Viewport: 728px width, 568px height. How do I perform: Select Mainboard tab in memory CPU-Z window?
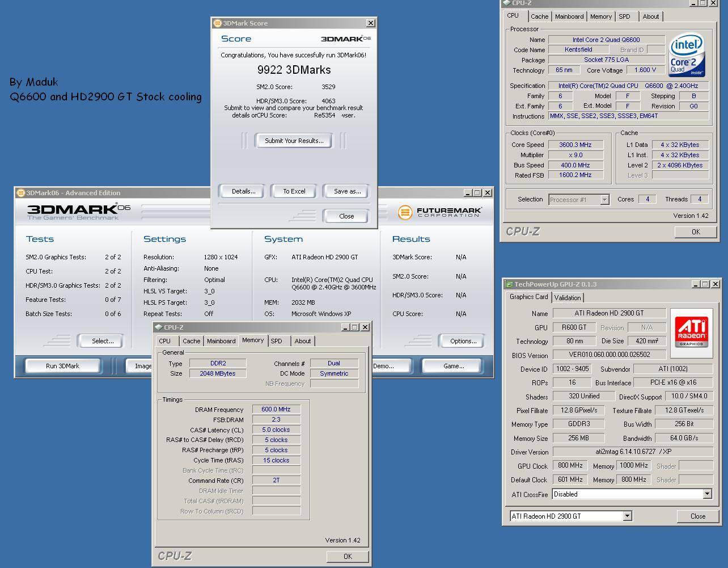221,341
